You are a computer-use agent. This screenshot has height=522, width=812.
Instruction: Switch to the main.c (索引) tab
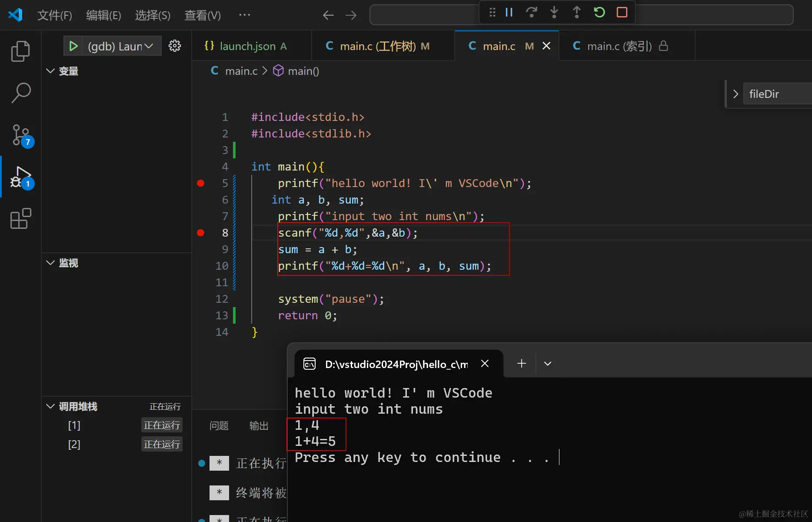coord(627,46)
